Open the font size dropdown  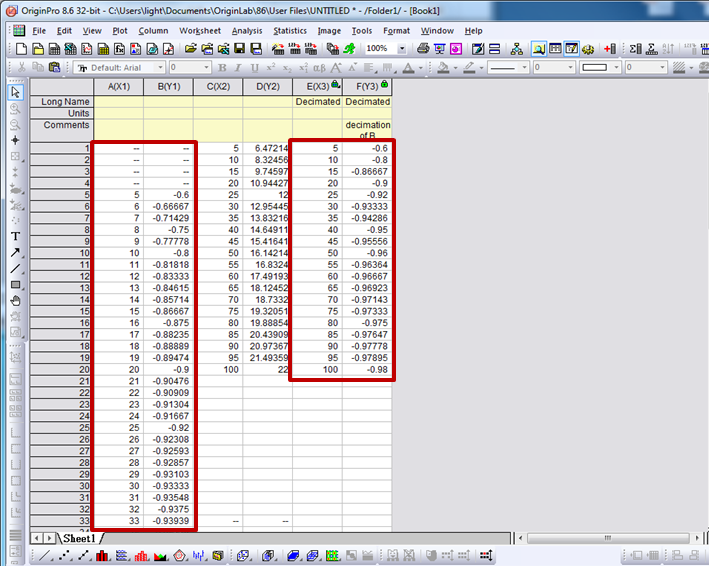pos(206,68)
